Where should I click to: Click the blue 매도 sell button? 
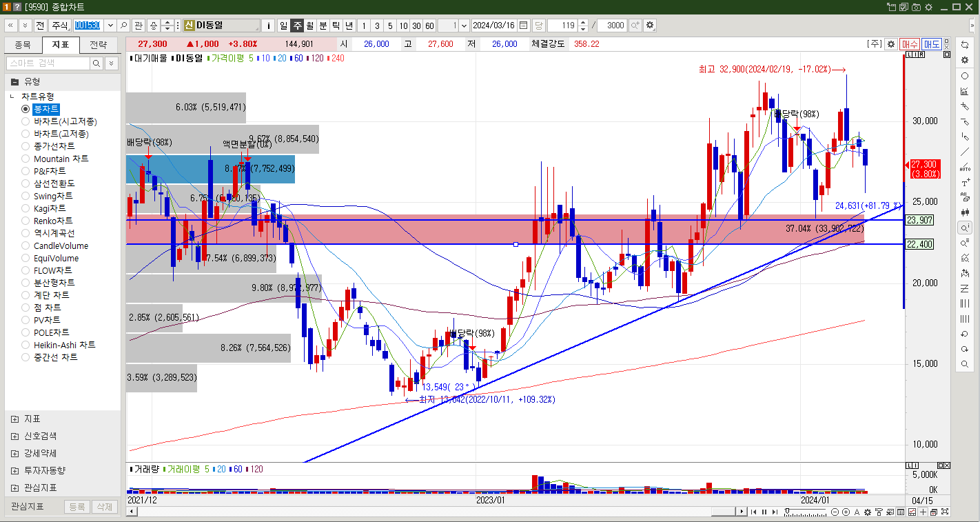pyautogui.click(x=932, y=43)
